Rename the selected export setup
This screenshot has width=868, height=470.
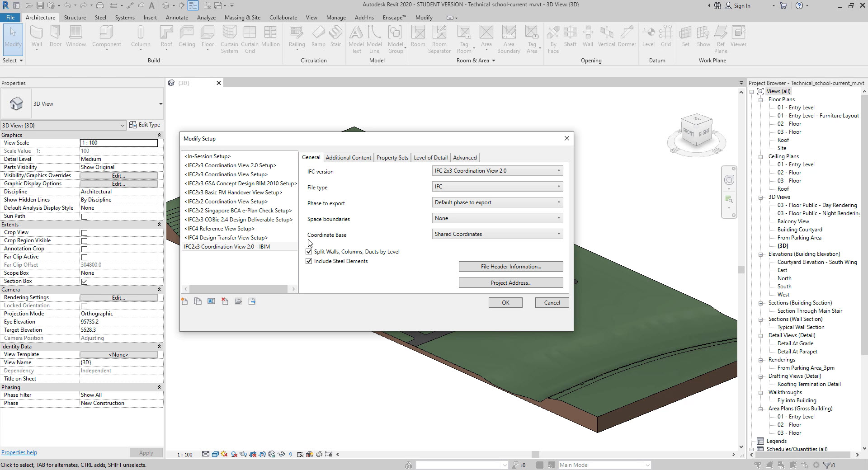click(x=211, y=301)
